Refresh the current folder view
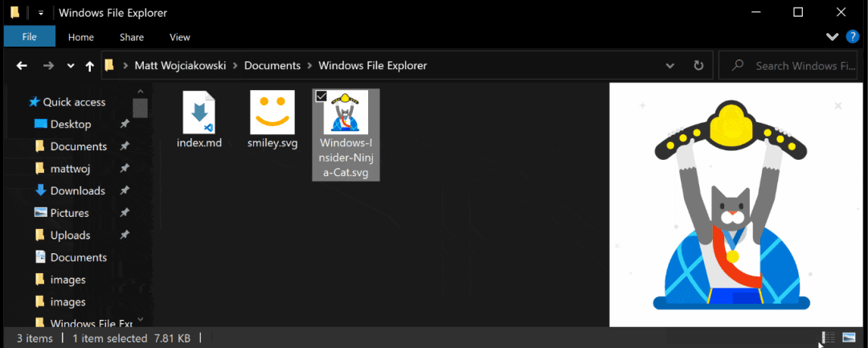Viewport: 868px width, 348px height. click(x=698, y=66)
